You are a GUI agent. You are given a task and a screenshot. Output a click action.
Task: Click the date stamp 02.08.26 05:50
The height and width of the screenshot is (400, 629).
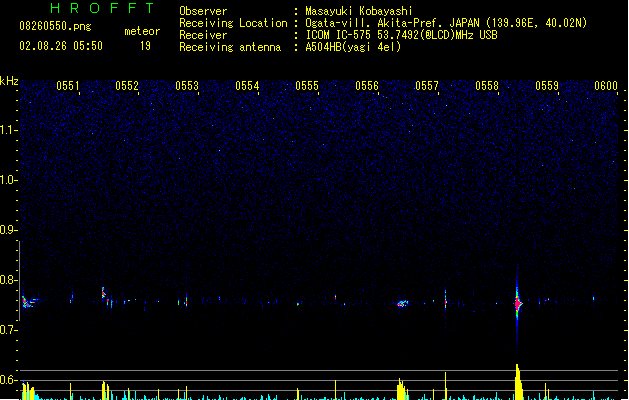[61, 46]
